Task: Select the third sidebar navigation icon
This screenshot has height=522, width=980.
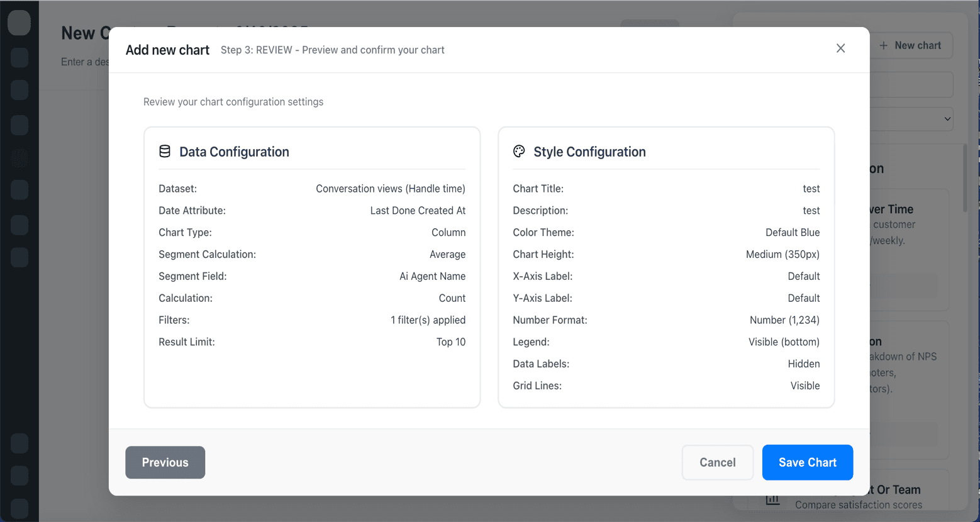Action: click(x=19, y=90)
